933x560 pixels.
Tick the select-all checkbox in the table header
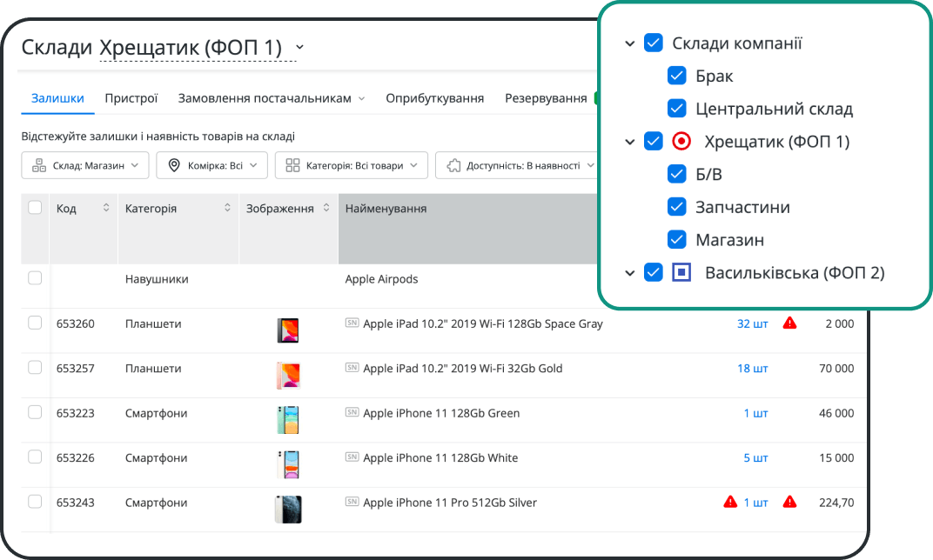35,208
